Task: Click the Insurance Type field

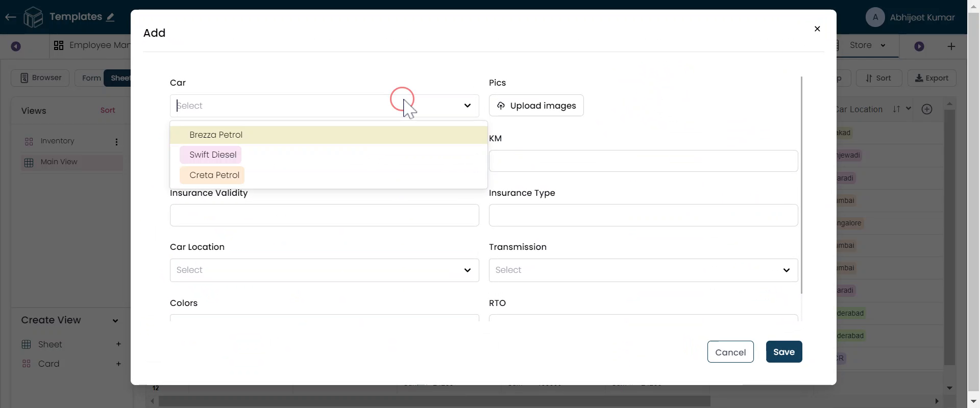Action: (x=643, y=215)
